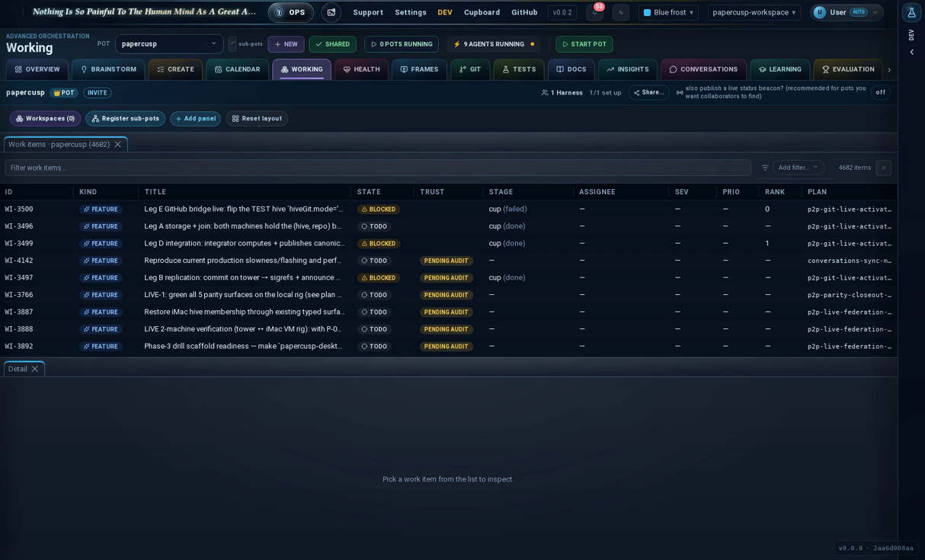Open the papercusp-workspace dropdown
Screen dimensions: 925x560
(x=754, y=12)
